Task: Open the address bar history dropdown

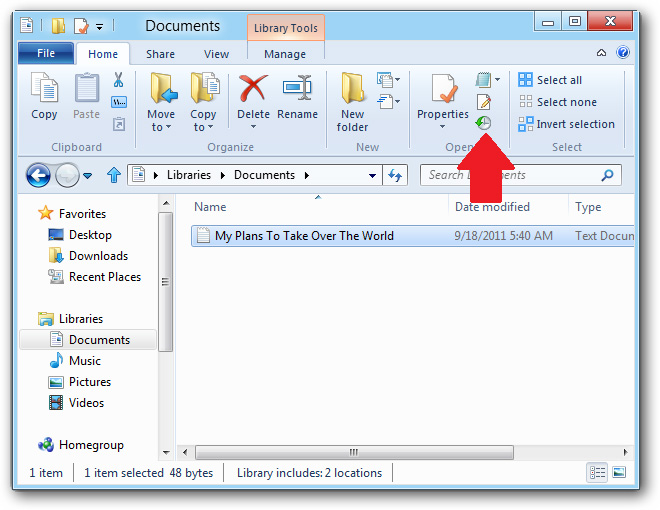Action: [372, 175]
